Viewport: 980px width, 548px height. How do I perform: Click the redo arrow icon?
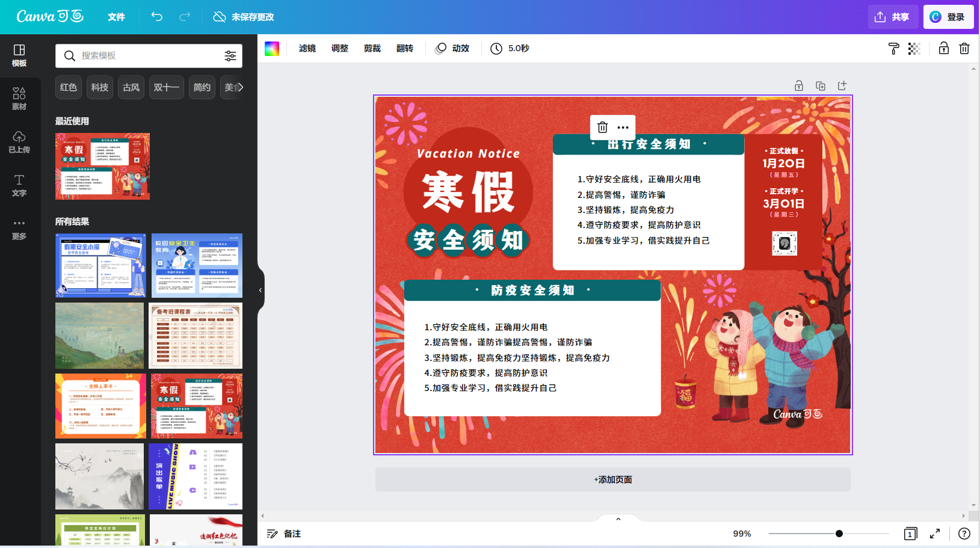(x=185, y=17)
